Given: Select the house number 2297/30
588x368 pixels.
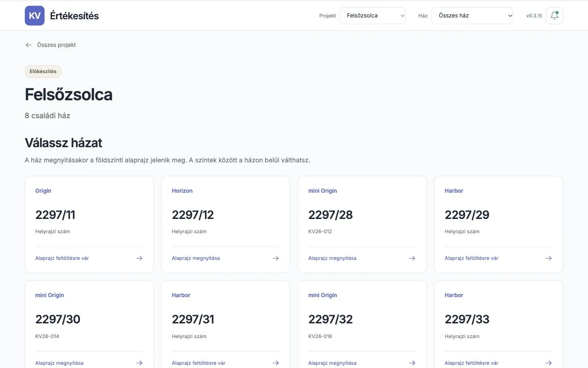Looking at the screenshot, I should point(58,319).
